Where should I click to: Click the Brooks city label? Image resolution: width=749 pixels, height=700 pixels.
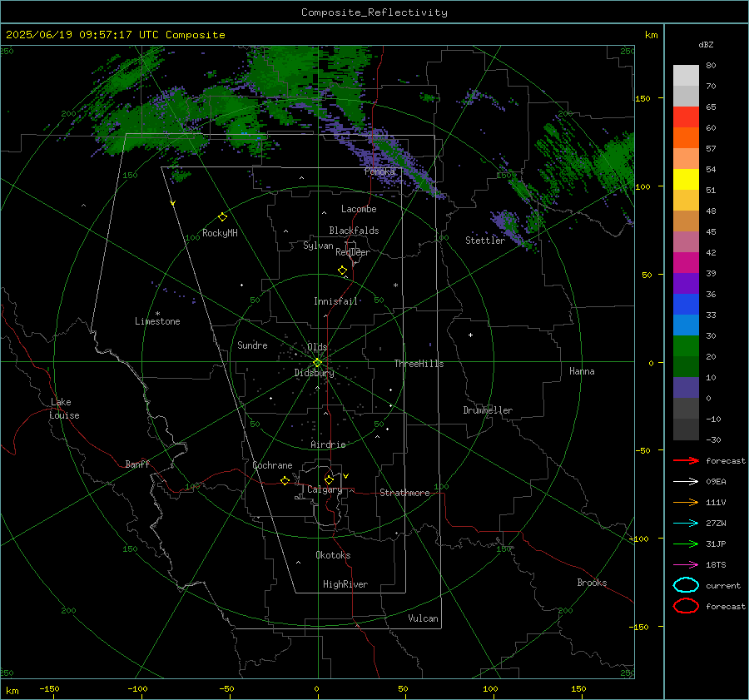click(x=592, y=583)
